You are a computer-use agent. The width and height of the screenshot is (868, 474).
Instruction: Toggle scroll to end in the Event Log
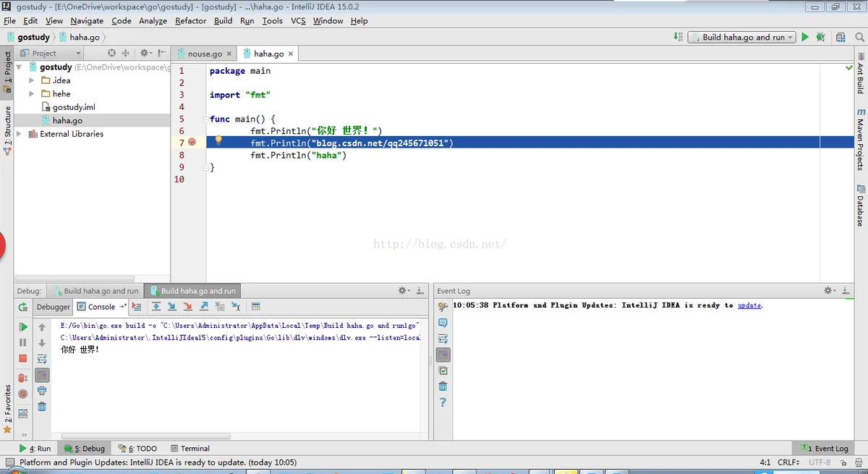click(443, 355)
